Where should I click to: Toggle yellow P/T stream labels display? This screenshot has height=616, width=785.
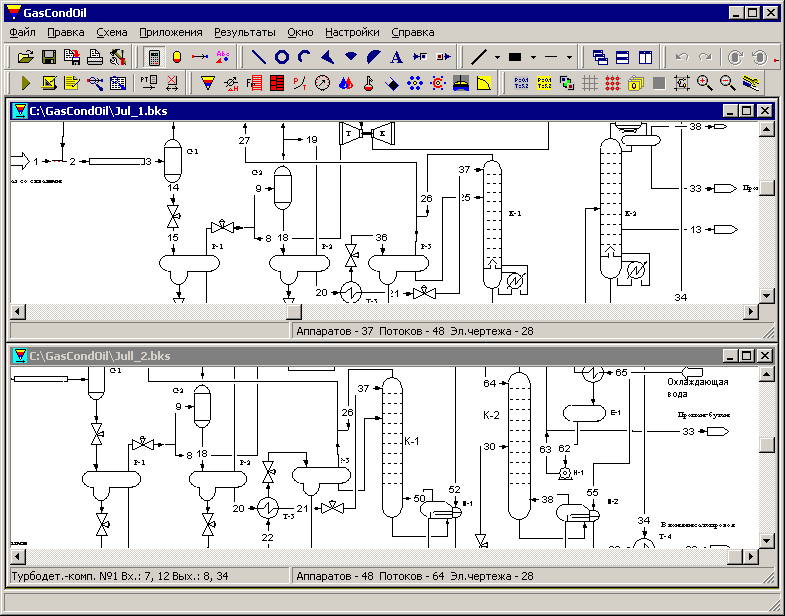(544, 83)
